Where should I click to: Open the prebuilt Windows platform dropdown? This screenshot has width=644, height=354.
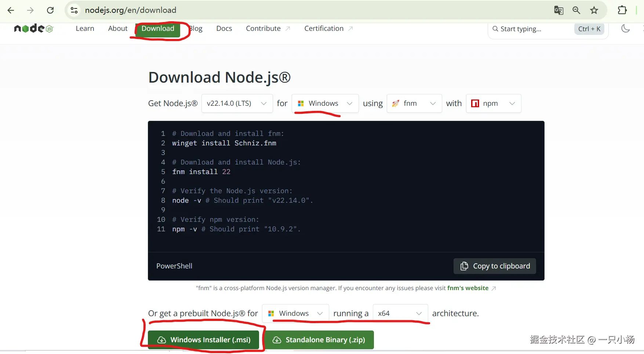click(x=295, y=314)
